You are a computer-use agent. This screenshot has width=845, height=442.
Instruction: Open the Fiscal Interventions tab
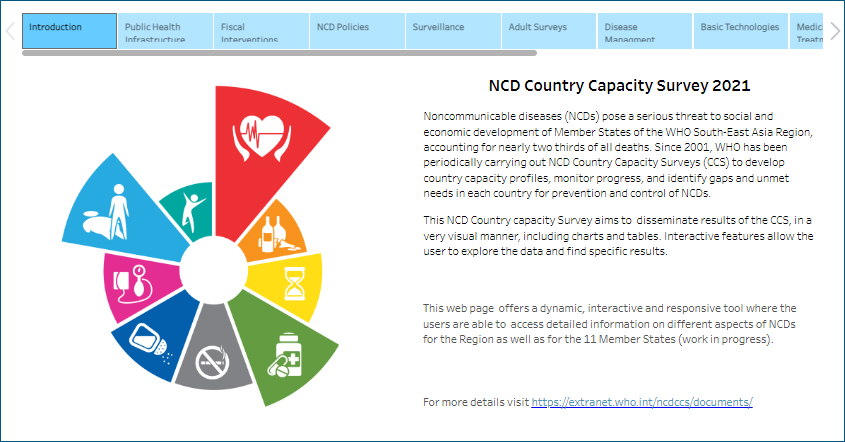coord(261,31)
